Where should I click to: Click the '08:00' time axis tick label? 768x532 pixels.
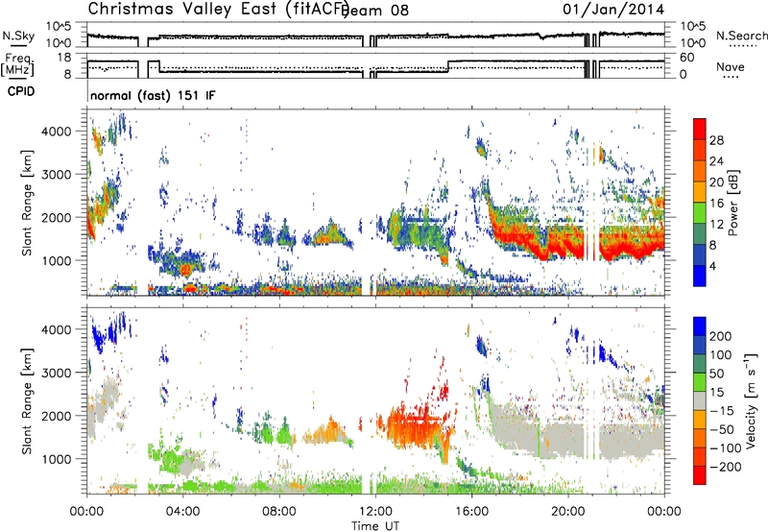[x=279, y=512]
